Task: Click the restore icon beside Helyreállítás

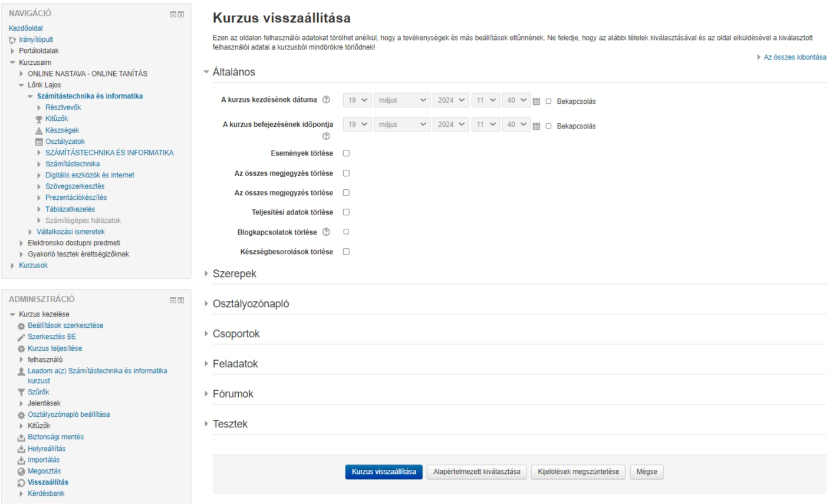Action: [x=21, y=449]
